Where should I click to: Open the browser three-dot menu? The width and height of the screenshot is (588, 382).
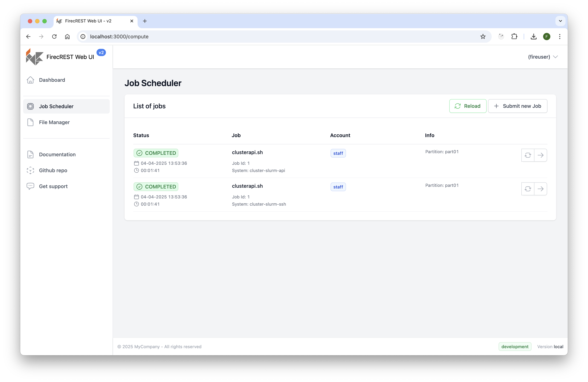point(560,37)
